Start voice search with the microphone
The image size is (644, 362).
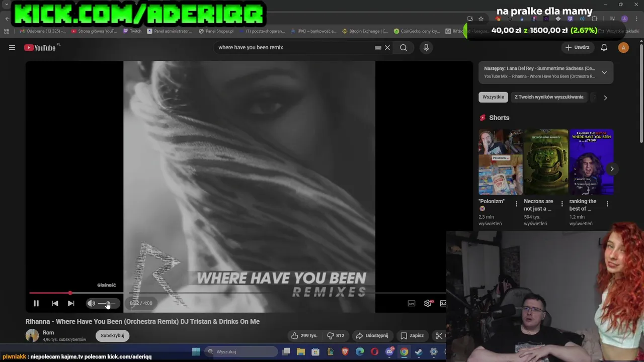pos(426,47)
